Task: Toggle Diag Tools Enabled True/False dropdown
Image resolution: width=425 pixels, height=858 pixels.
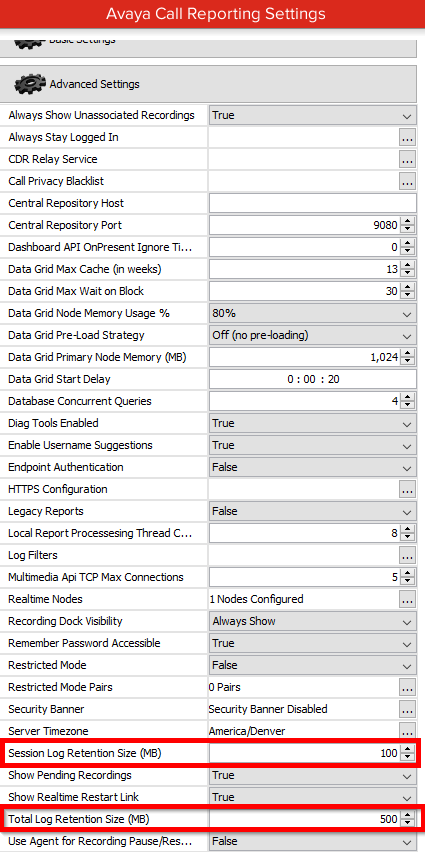Action: pyautogui.click(x=312, y=424)
